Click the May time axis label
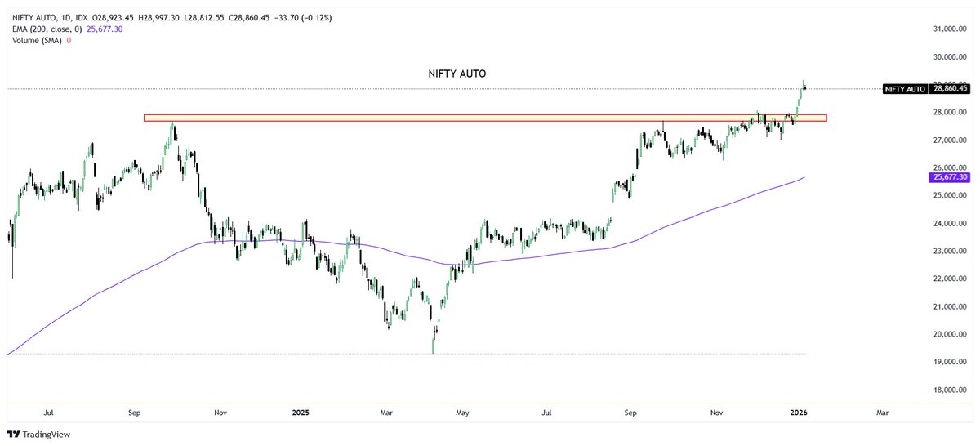The image size is (980, 446). (x=463, y=413)
